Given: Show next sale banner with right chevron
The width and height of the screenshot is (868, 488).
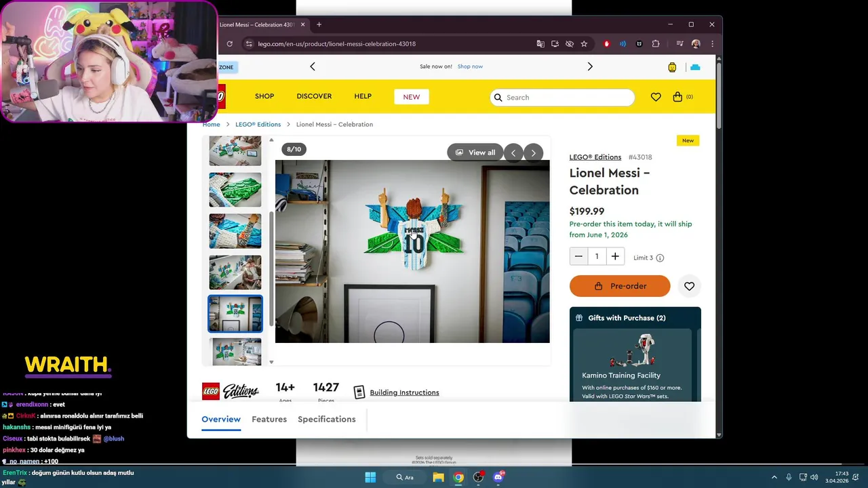Looking at the screenshot, I should 590,66.
